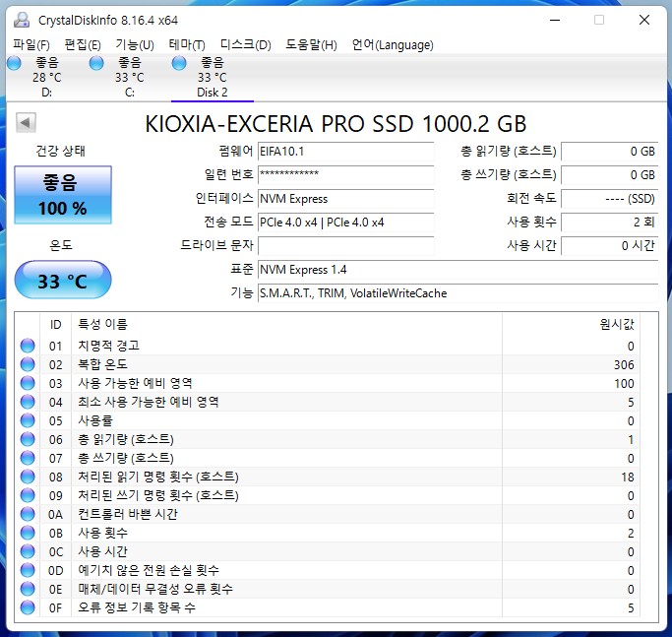The width and height of the screenshot is (672, 637).
Task: Click status orb of 0D 예기치 않은 전원 손실 횟수
Action: 28,570
